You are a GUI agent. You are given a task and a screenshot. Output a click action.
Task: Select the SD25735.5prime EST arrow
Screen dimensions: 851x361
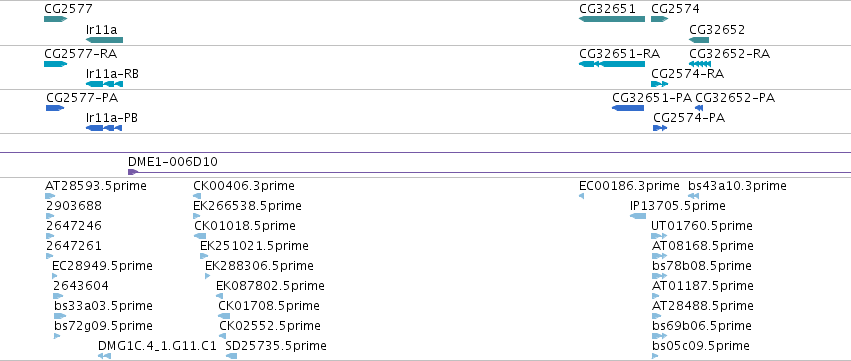coord(232,356)
